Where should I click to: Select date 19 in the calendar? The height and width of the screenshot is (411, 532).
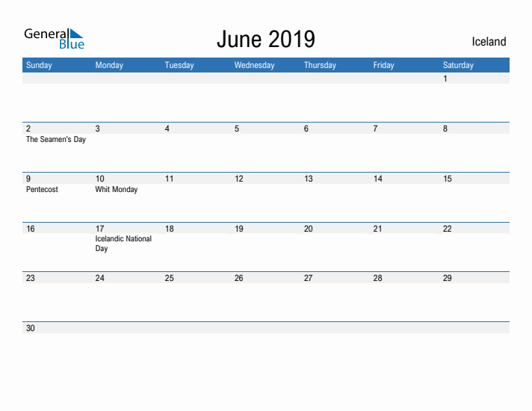coord(239,229)
